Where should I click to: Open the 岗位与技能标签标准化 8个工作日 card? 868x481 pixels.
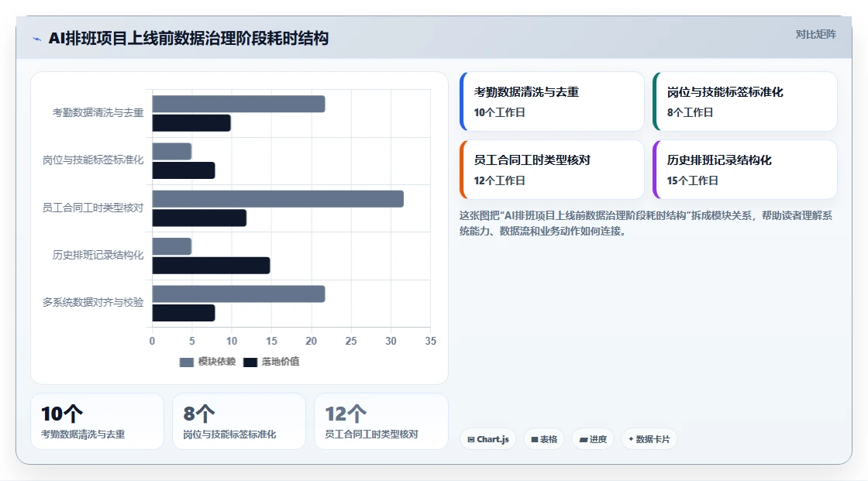click(x=745, y=101)
